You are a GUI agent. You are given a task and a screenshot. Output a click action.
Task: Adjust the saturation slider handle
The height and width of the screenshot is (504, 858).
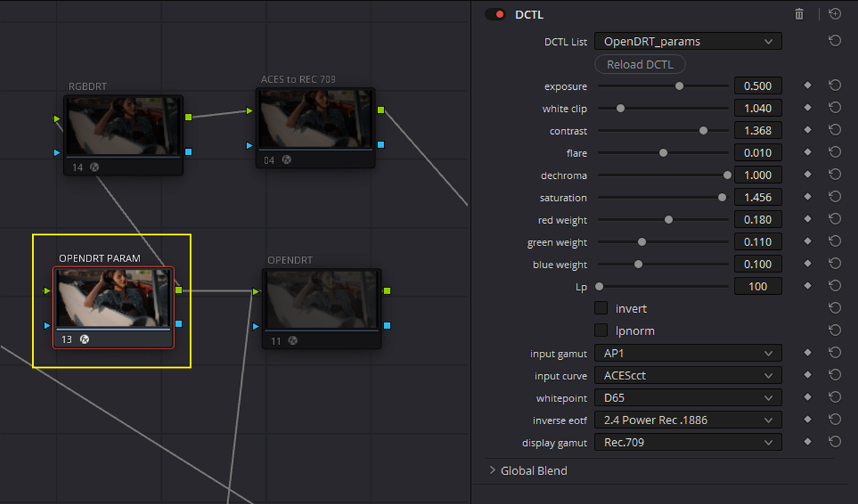point(722,197)
